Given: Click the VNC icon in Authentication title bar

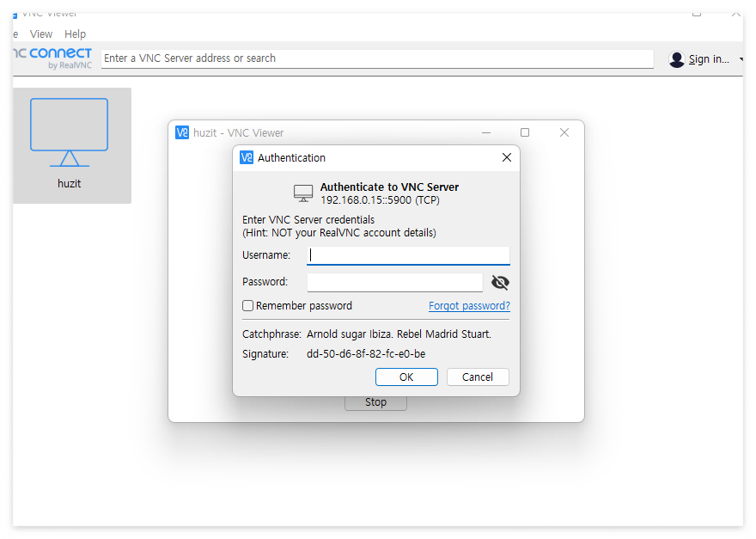Looking at the screenshot, I should (x=247, y=157).
